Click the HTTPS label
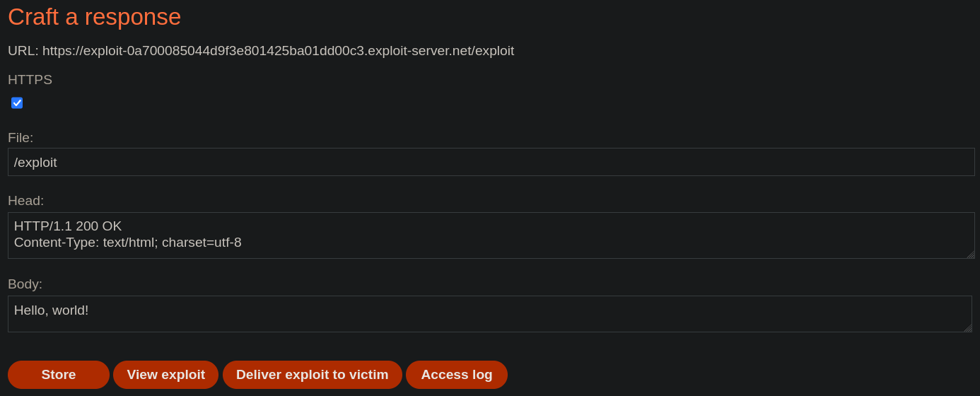 (x=30, y=80)
